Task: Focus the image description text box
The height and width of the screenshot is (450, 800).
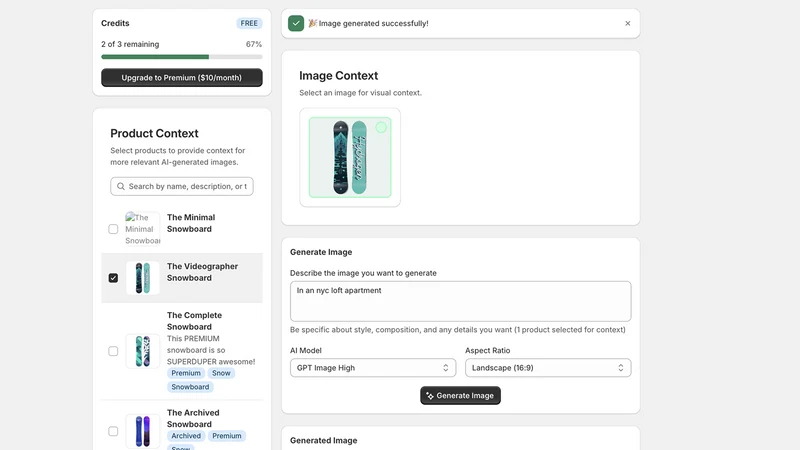Action: pyautogui.click(x=460, y=301)
